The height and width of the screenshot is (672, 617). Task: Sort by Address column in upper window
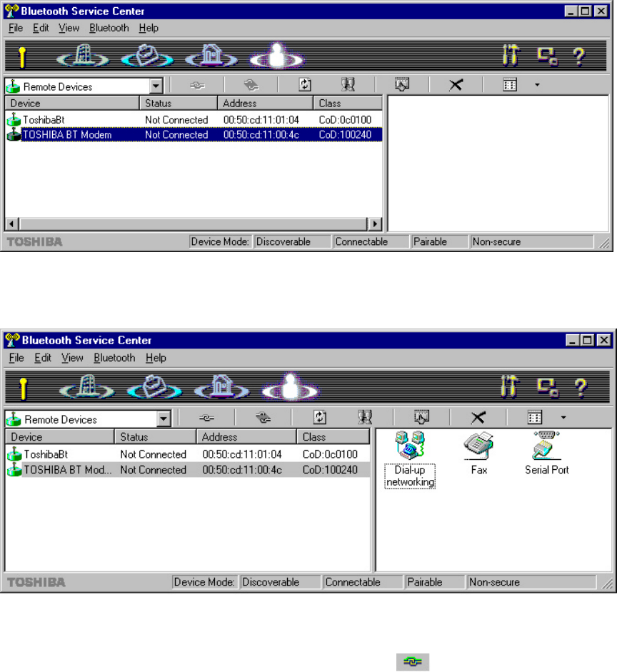coord(266,104)
